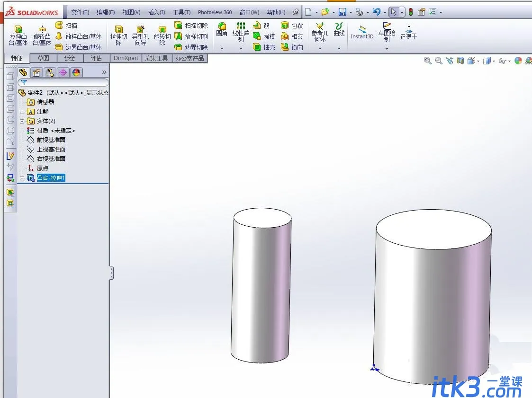Image resolution: width=532 pixels, height=398 pixels.
Task: Switch to the 钣金 ribbon tab
Action: (x=70, y=58)
